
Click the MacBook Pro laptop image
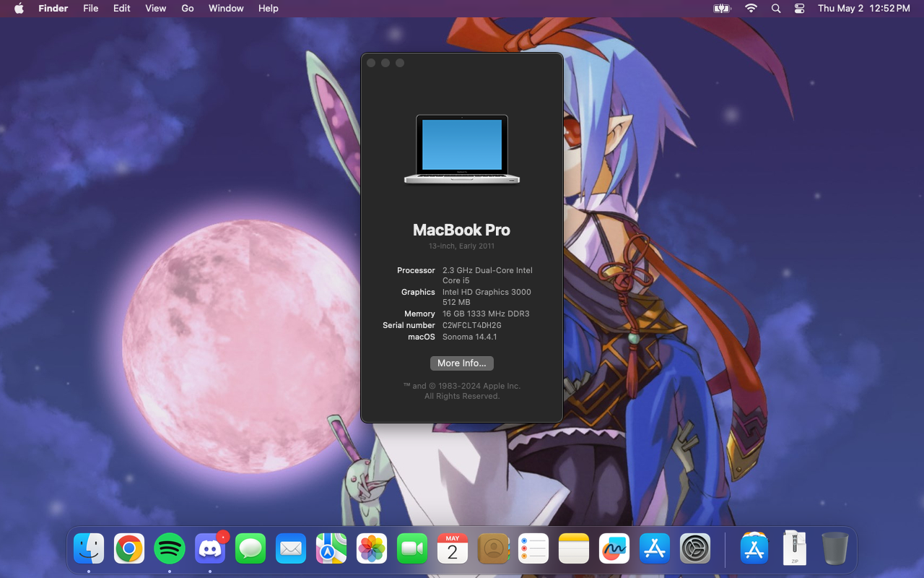pyautogui.click(x=462, y=150)
